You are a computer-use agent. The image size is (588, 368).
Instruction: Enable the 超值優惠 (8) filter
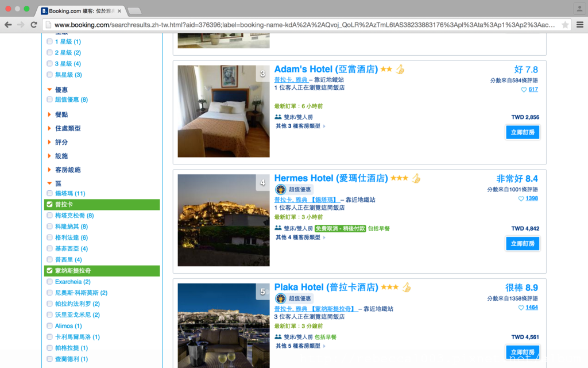(x=49, y=99)
